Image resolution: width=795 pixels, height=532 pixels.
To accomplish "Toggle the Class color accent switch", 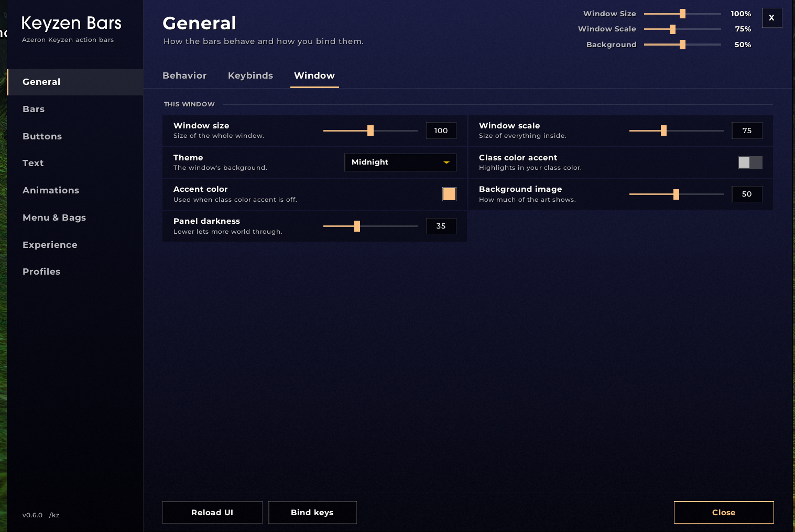I will (x=750, y=162).
